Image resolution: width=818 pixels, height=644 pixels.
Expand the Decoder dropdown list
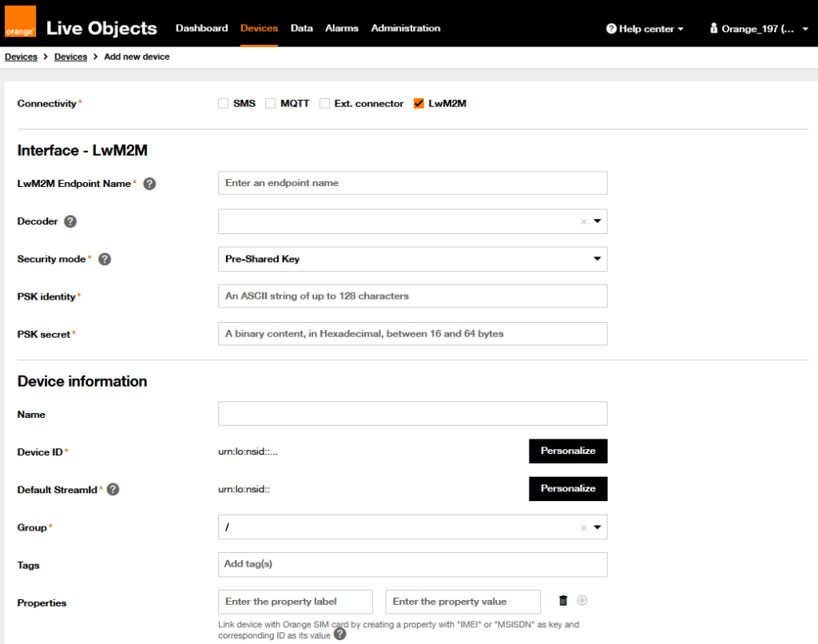(x=597, y=221)
